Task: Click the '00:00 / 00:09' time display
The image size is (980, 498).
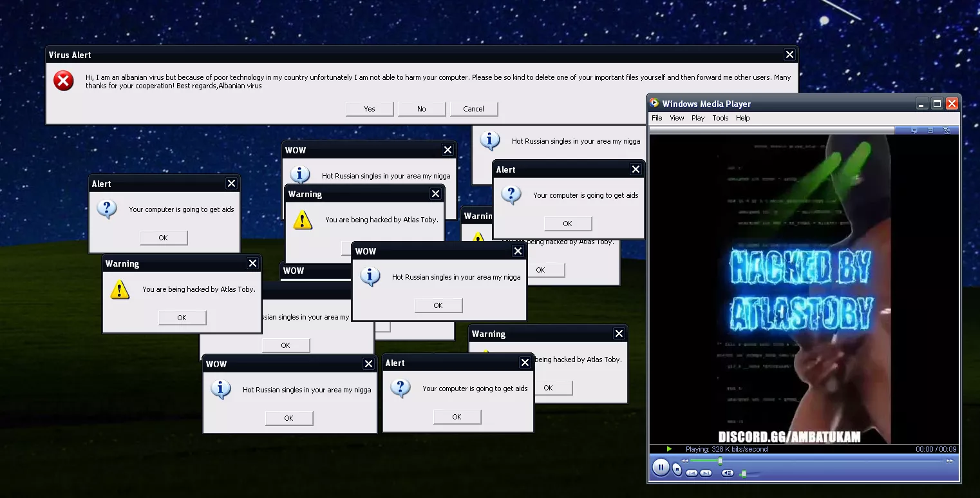Action: point(936,449)
